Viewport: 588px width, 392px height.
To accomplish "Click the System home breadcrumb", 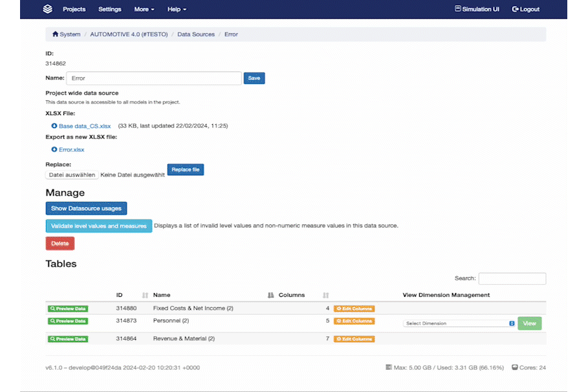I will 67,34.
